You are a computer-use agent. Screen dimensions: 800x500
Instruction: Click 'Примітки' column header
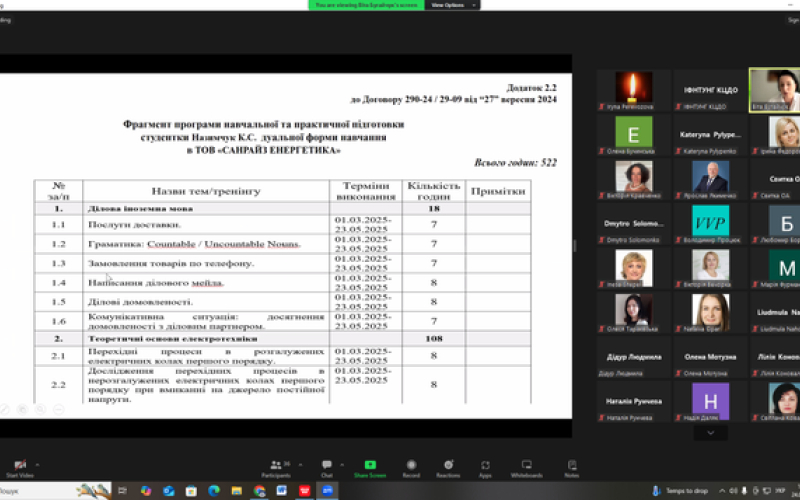(498, 191)
